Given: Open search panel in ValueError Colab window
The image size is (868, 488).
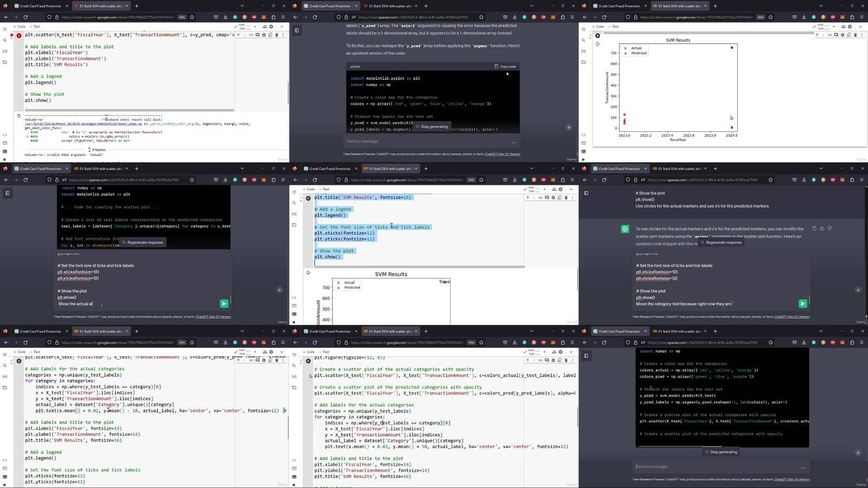Looking at the screenshot, I should coord(5,40).
